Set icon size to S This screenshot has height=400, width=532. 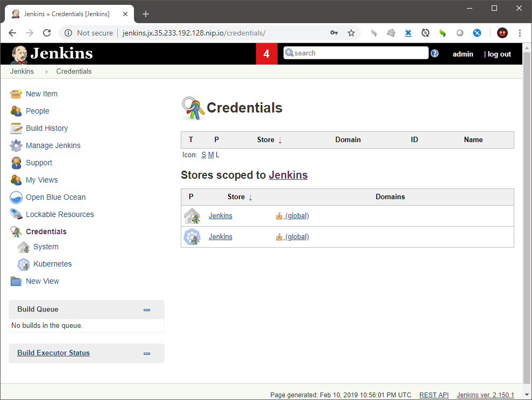click(203, 155)
